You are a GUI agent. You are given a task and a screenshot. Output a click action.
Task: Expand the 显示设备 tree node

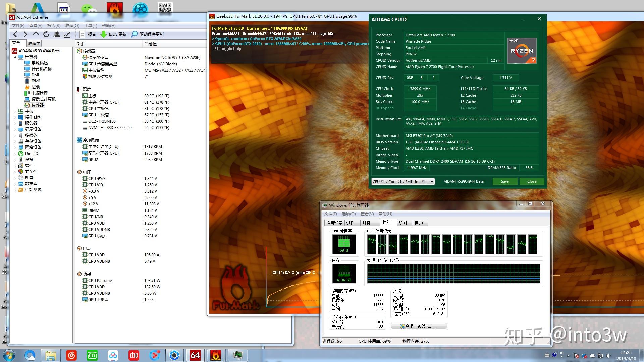(15, 129)
